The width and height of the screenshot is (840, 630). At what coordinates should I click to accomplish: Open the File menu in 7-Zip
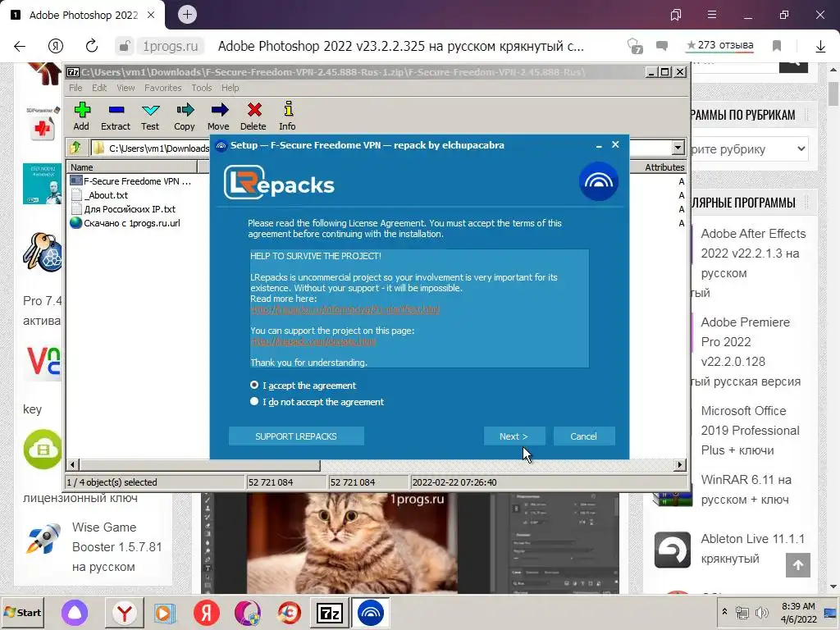[75, 88]
